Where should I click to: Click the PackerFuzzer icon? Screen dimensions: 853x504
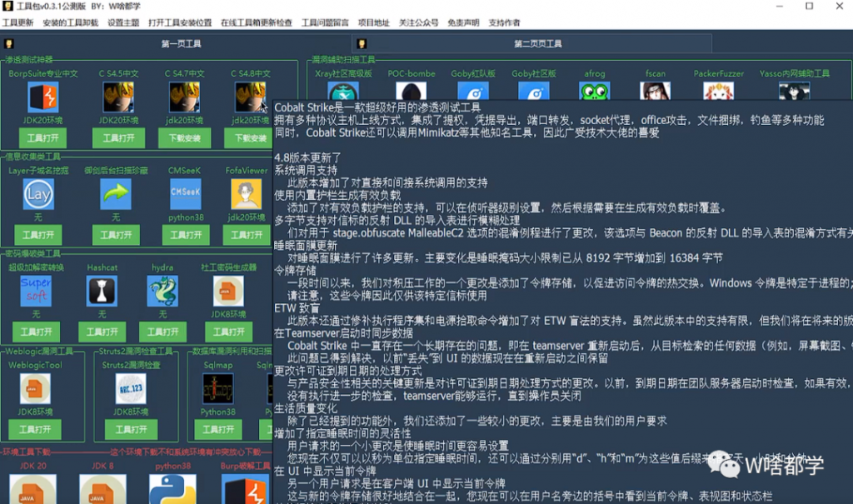click(x=719, y=91)
